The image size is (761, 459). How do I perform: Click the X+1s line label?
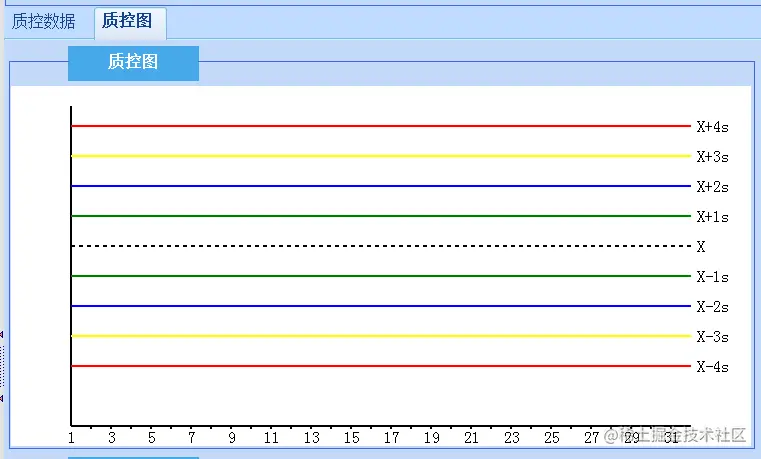pos(712,217)
